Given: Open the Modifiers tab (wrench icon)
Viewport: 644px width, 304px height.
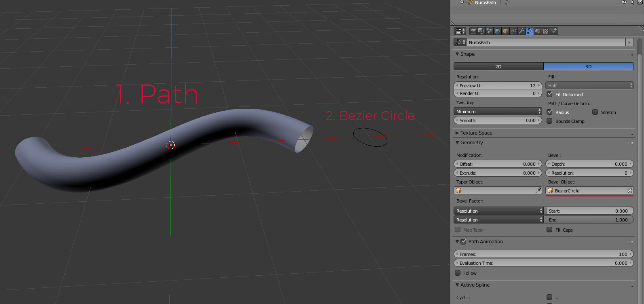Looking at the screenshot, I should coord(522,31).
